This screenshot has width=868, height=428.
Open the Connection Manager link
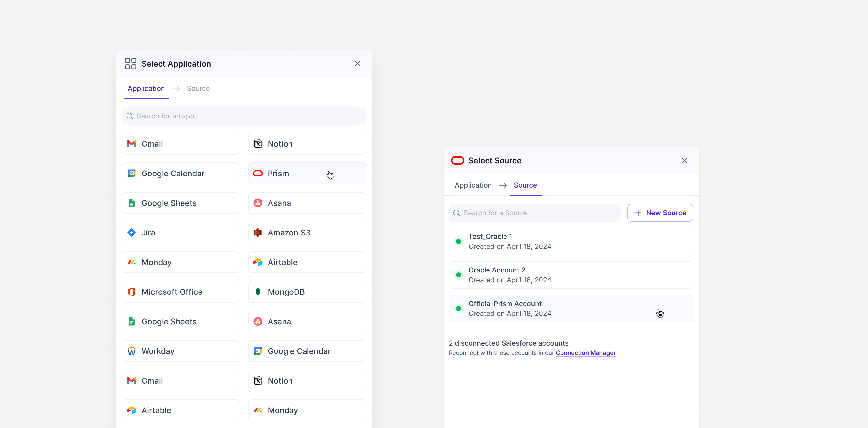pos(586,353)
